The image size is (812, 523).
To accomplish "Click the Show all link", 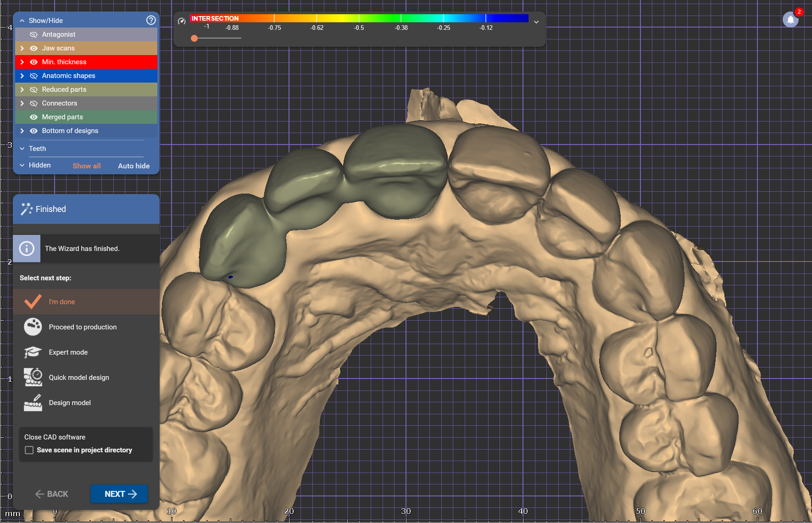I will click(87, 166).
